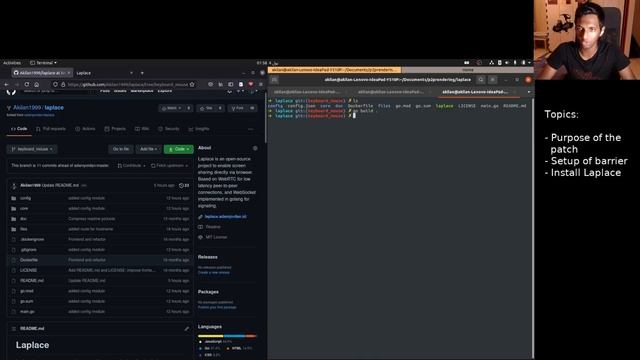Click the terminal search icon

(481, 80)
